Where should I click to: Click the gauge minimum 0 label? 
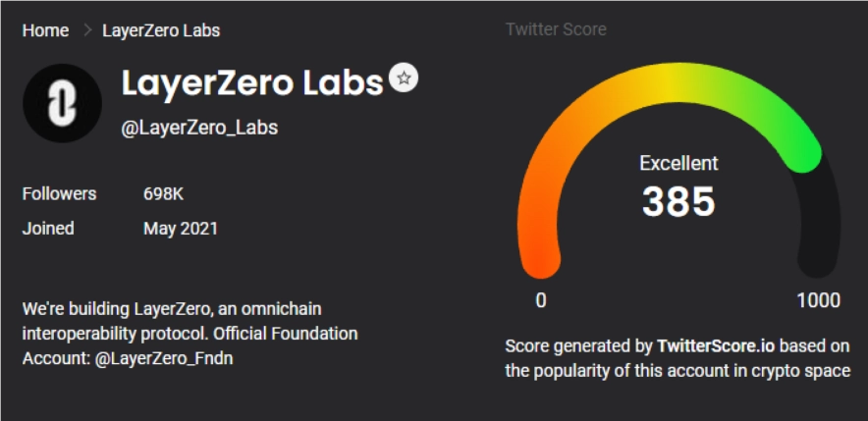pos(541,300)
